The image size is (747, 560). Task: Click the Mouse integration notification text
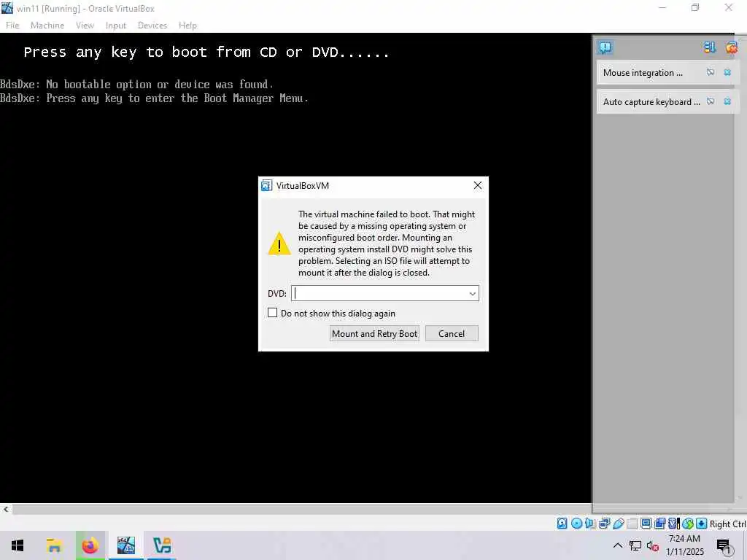pyautogui.click(x=643, y=72)
